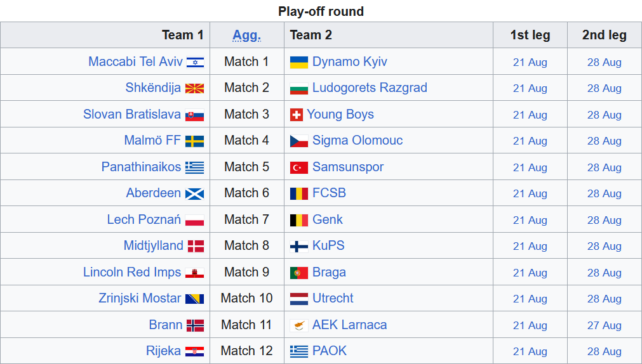Click the Cyprus flag beside AEK Larnaca
This screenshot has height=364, width=642.
tap(299, 325)
